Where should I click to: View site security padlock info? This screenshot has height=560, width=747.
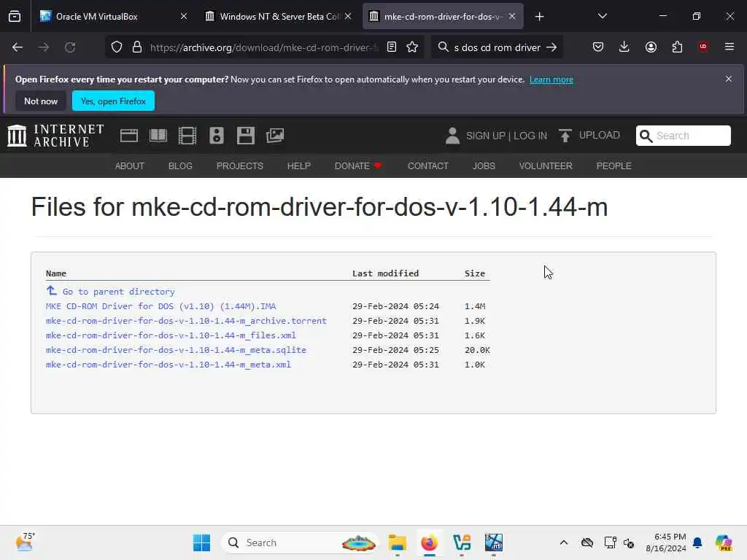tap(137, 47)
